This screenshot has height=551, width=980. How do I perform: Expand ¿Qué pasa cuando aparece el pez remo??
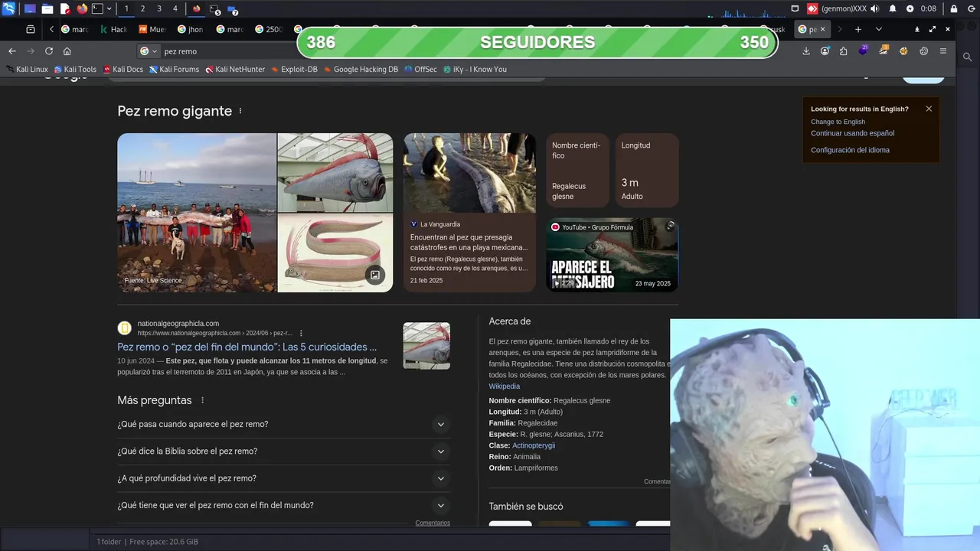click(x=283, y=424)
